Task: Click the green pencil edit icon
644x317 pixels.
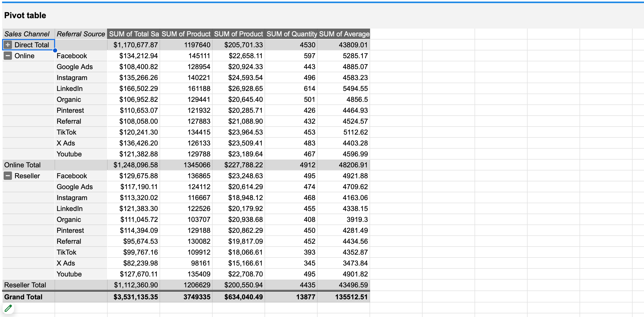Action: pos(8,308)
